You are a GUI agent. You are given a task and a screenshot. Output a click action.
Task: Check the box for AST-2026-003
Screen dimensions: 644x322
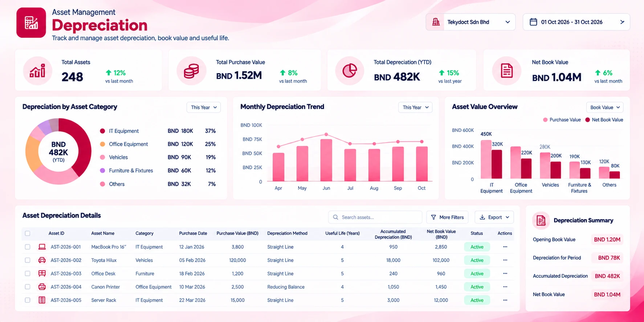click(x=28, y=273)
